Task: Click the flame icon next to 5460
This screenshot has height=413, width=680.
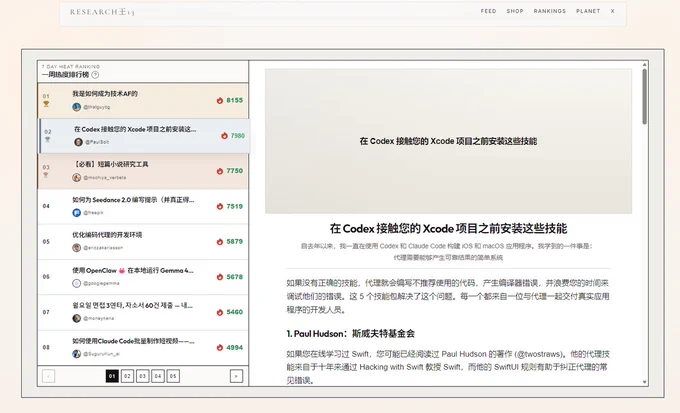Action: point(220,312)
